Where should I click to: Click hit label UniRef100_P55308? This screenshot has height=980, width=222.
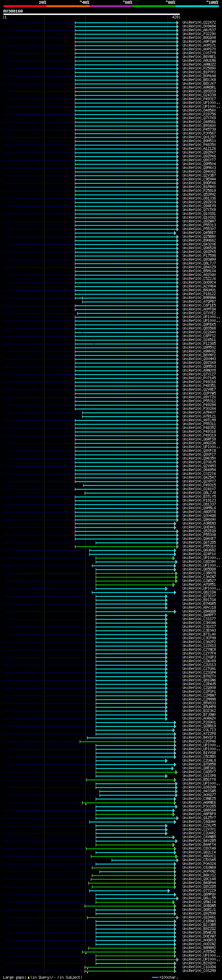(x=199, y=535)
